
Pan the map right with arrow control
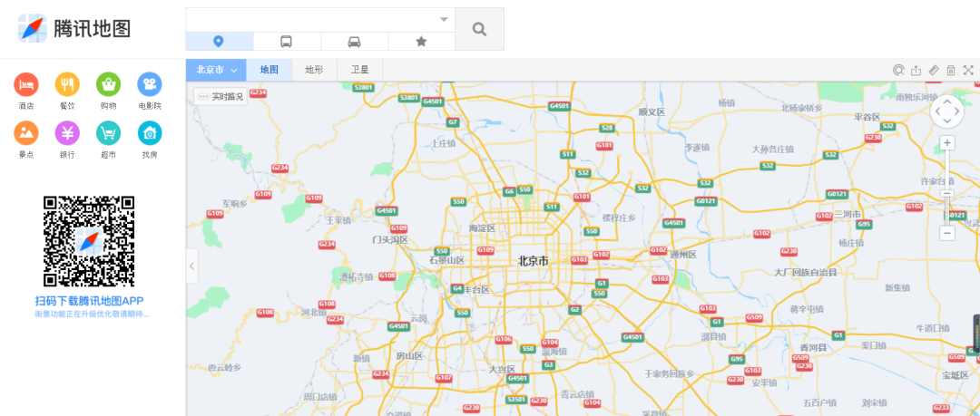[957, 111]
